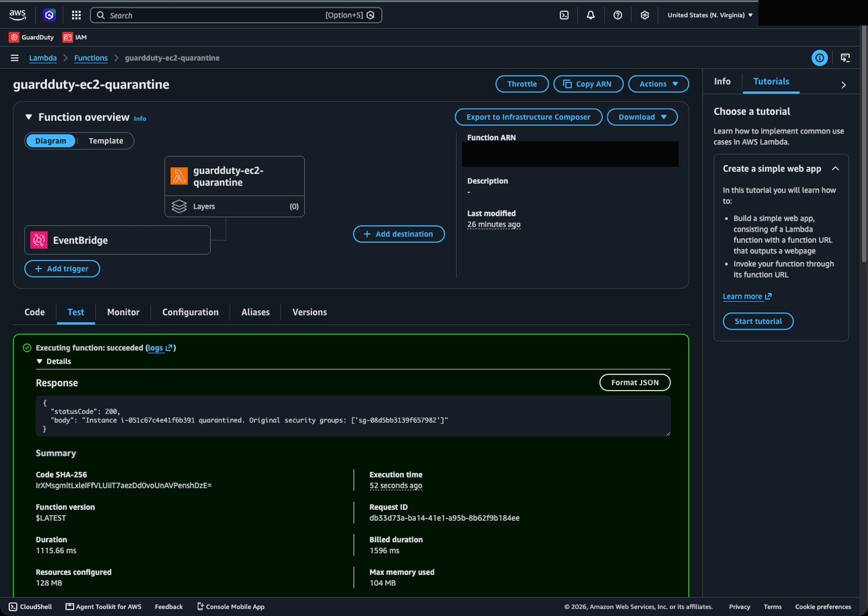Viewport: 868px width, 616px height.
Task: Click the GuardDuty favorite shortcut icon
Action: click(14, 37)
